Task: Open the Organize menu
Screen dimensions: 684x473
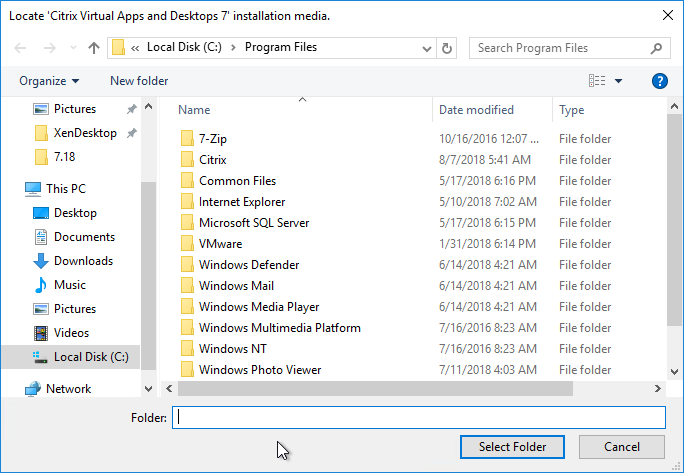Action: 49,81
